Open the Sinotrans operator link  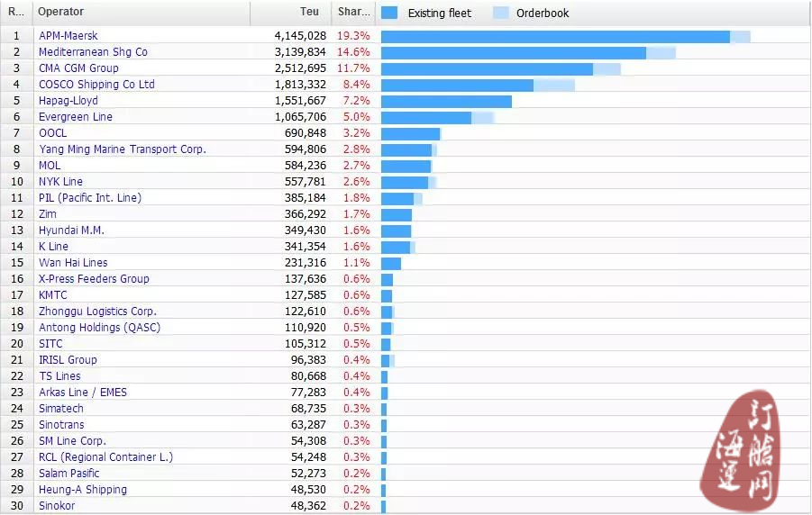(x=61, y=425)
